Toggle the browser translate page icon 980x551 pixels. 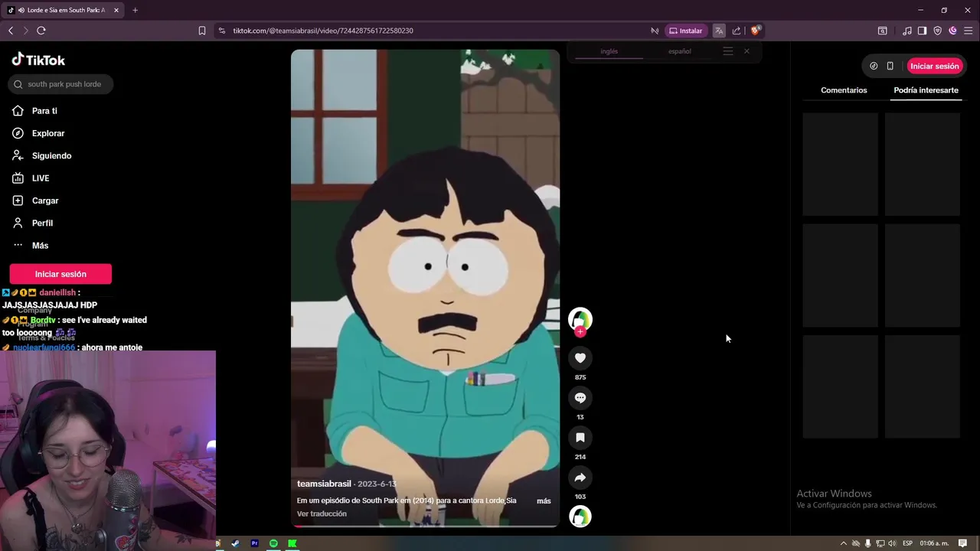719,31
